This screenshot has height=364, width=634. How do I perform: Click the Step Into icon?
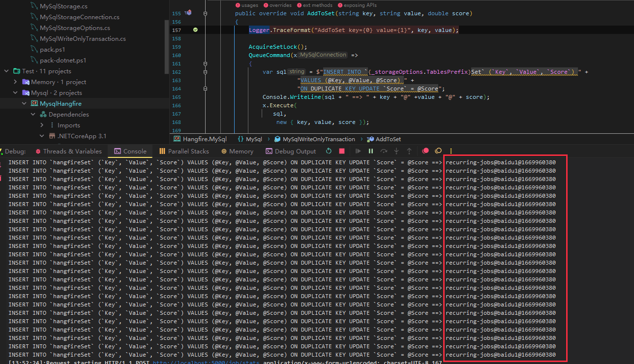point(396,151)
